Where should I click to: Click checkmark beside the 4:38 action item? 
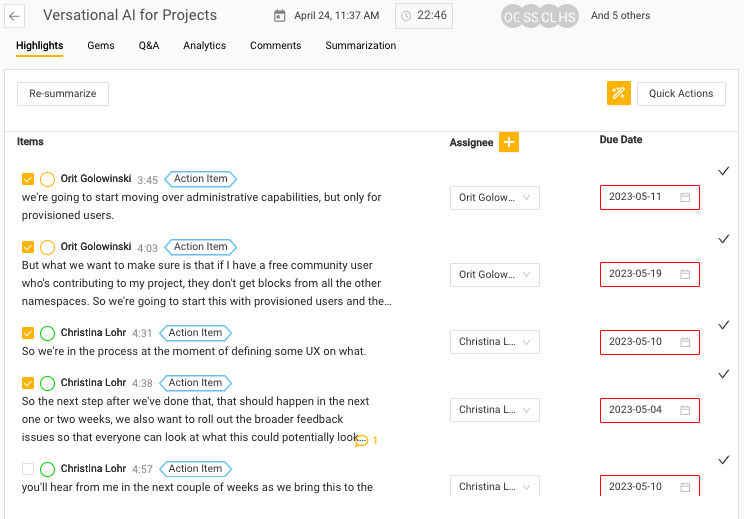724,374
